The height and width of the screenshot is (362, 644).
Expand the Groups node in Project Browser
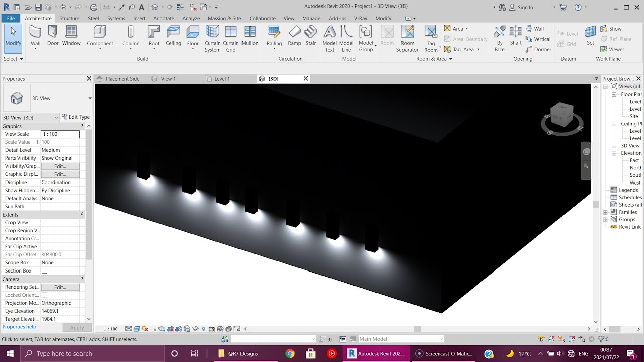coord(605,220)
